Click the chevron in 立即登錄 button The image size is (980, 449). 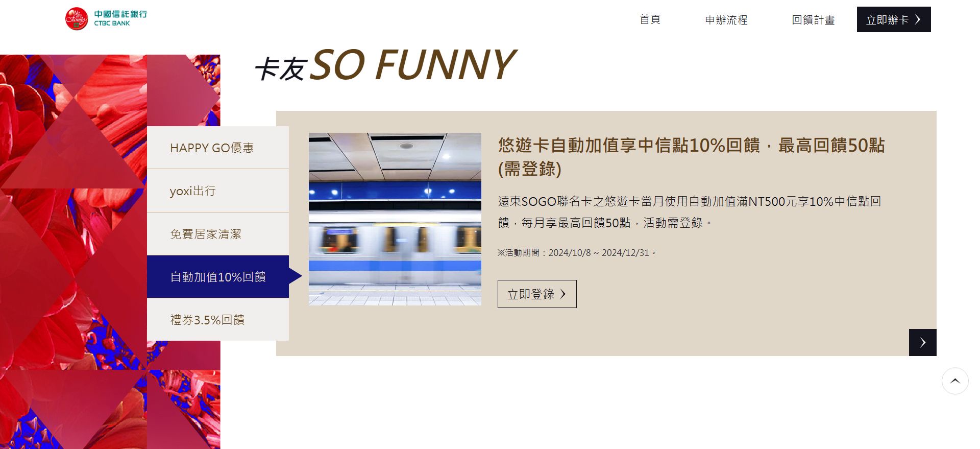563,294
